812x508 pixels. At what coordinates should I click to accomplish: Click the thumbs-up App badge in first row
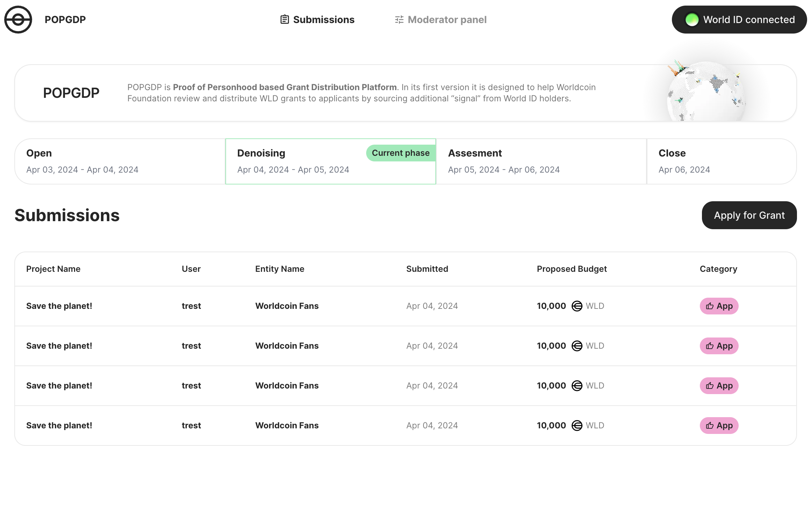pos(719,306)
